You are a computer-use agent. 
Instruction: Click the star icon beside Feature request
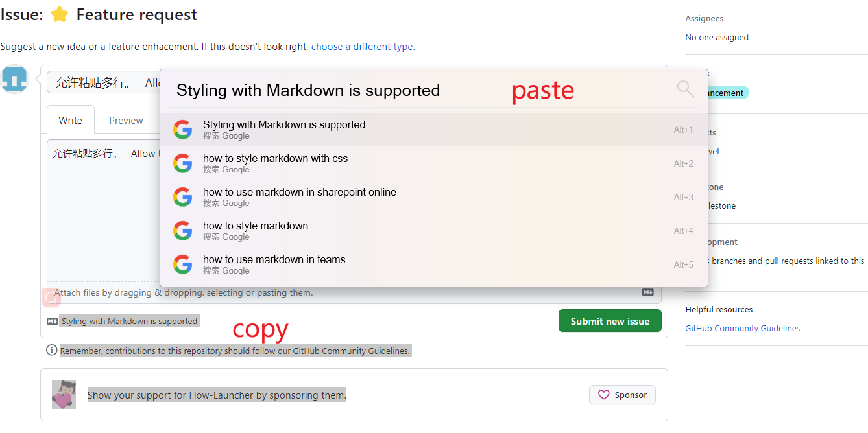(60, 14)
